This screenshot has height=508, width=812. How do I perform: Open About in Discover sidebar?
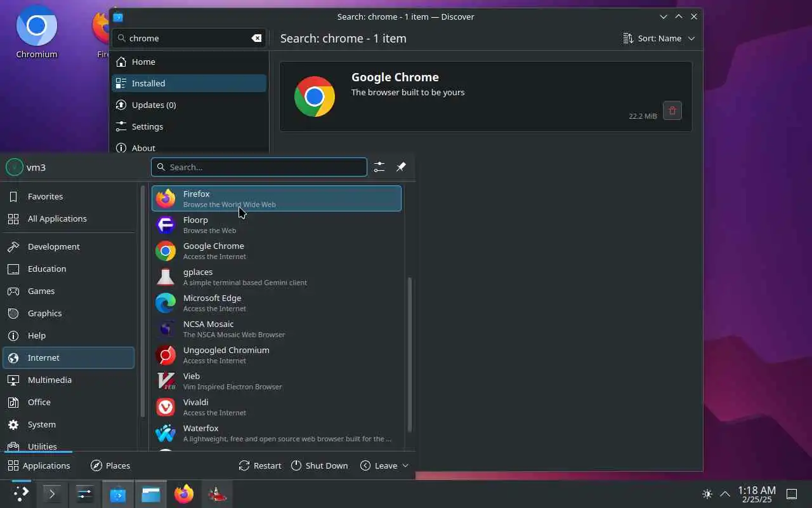click(x=189, y=147)
